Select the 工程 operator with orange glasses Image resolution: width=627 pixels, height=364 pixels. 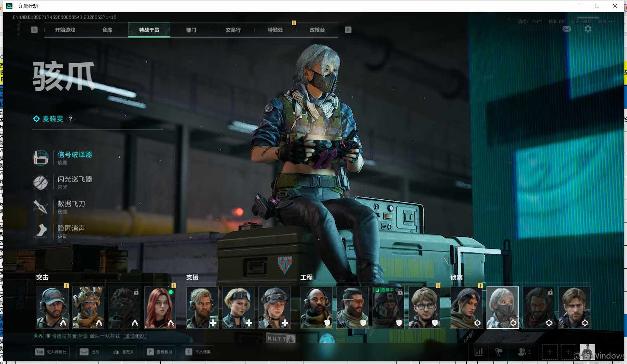352,307
